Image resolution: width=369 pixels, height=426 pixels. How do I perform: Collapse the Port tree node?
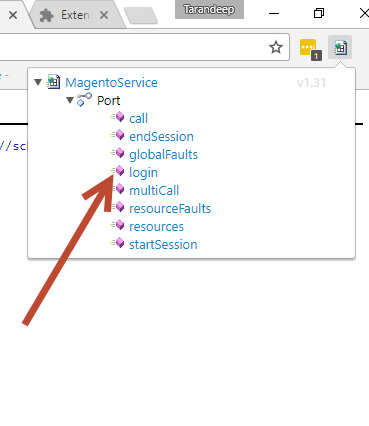[70, 100]
